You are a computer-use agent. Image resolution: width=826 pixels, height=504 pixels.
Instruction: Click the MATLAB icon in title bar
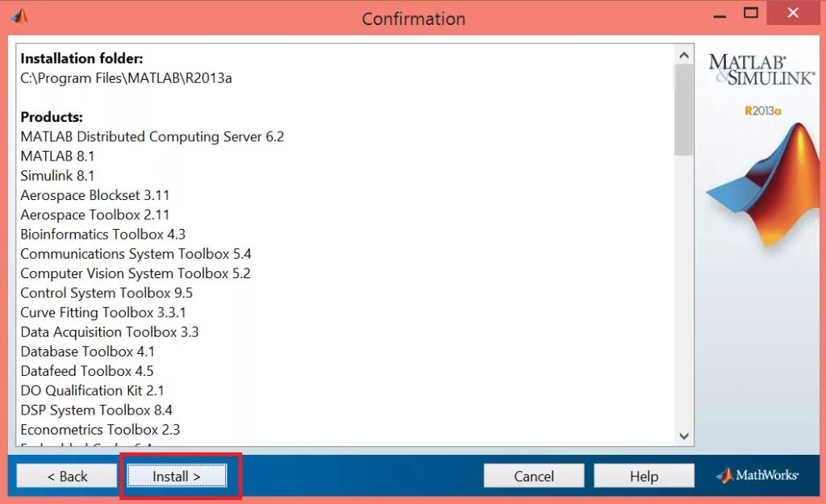point(19,18)
